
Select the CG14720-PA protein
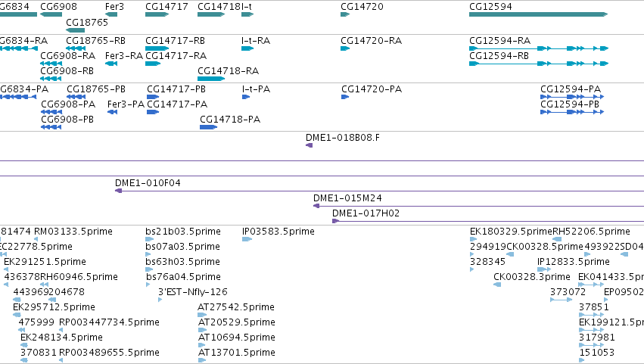(x=345, y=97)
